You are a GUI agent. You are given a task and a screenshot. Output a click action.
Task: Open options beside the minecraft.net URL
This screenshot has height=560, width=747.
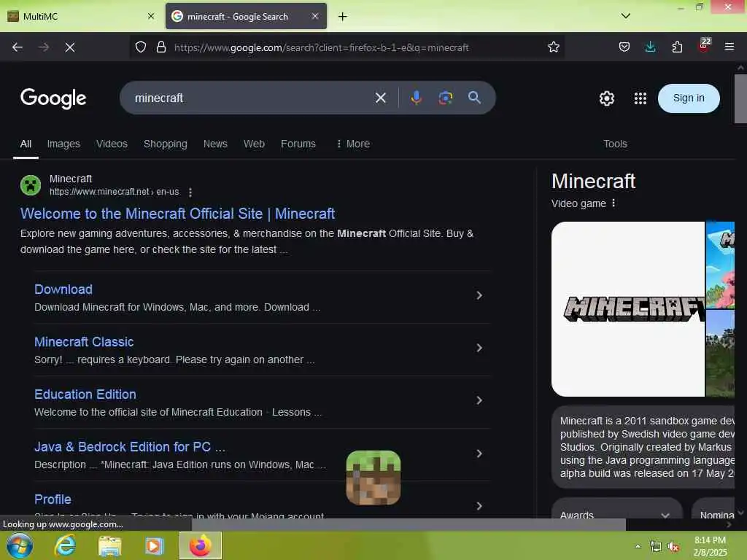coord(190,192)
